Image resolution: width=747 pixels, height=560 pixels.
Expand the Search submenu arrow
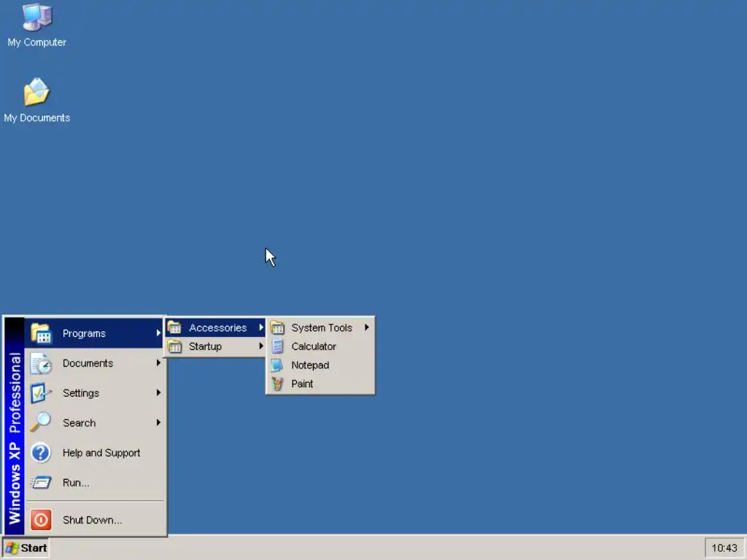158,422
